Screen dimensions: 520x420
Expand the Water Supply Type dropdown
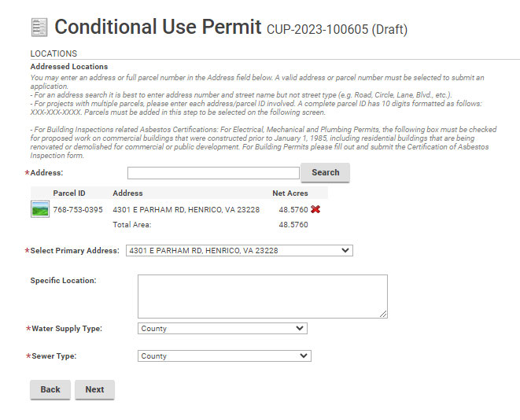pyautogui.click(x=222, y=329)
